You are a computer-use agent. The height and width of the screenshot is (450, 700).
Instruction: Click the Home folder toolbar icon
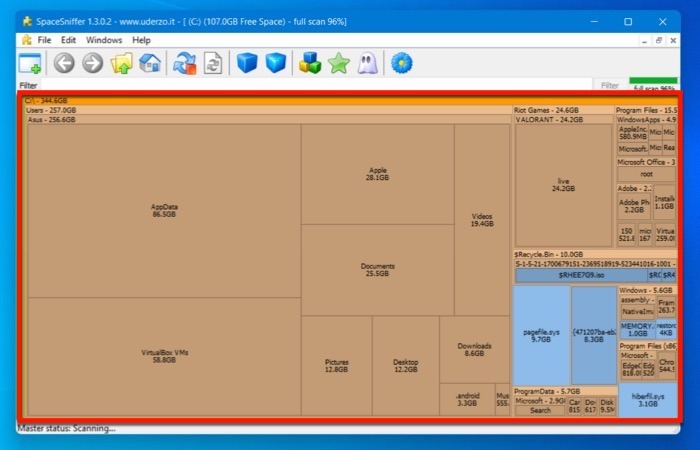coord(150,63)
